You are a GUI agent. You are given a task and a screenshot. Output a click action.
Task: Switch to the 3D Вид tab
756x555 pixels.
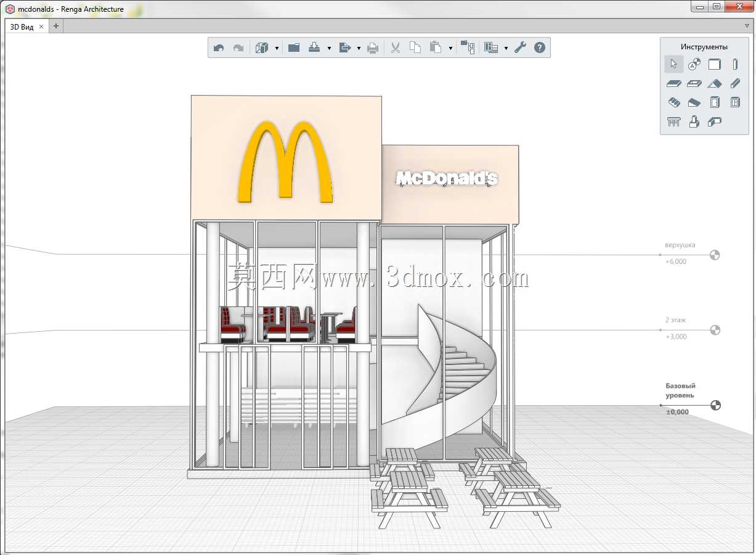point(22,27)
